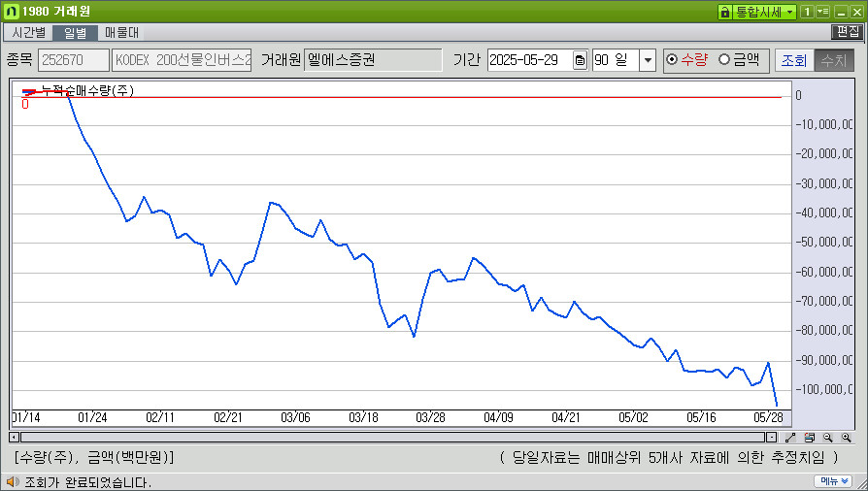Click the right arrow of chart scrollbar
The height and width of the screenshot is (491, 868).
(771, 438)
